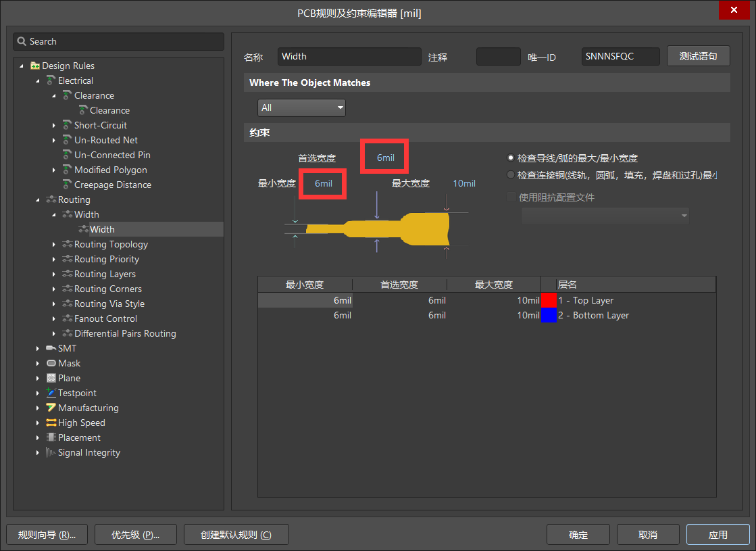Click the Search rules field
Screen dimensions: 756x551
pos(119,41)
